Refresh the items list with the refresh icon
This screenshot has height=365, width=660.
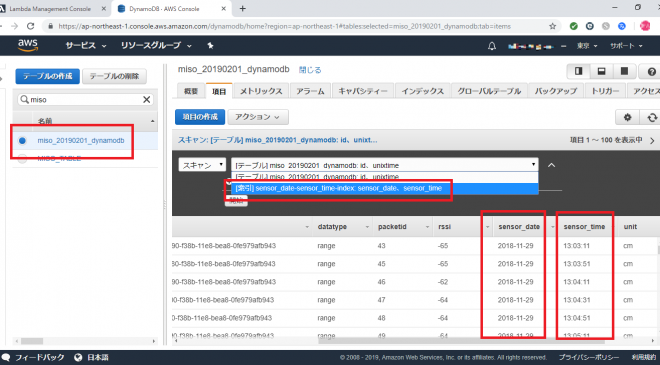coord(651,117)
